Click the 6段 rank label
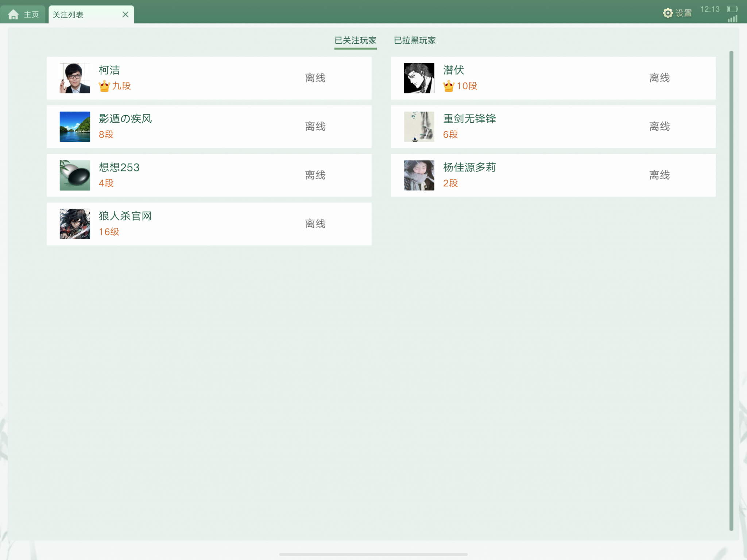This screenshot has height=560, width=747. [450, 135]
